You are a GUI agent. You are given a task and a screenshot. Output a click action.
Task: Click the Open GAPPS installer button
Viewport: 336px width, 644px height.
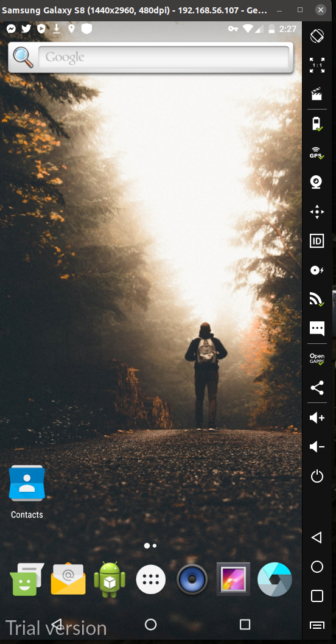coord(317,359)
